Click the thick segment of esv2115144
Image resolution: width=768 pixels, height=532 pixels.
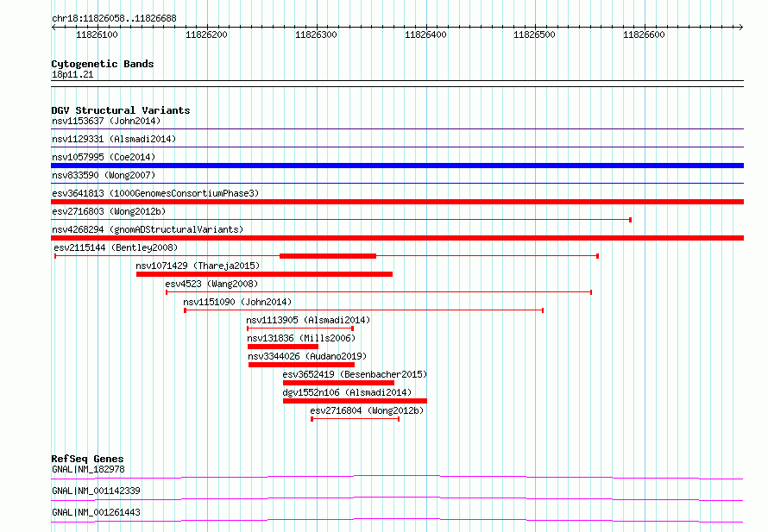(x=328, y=256)
